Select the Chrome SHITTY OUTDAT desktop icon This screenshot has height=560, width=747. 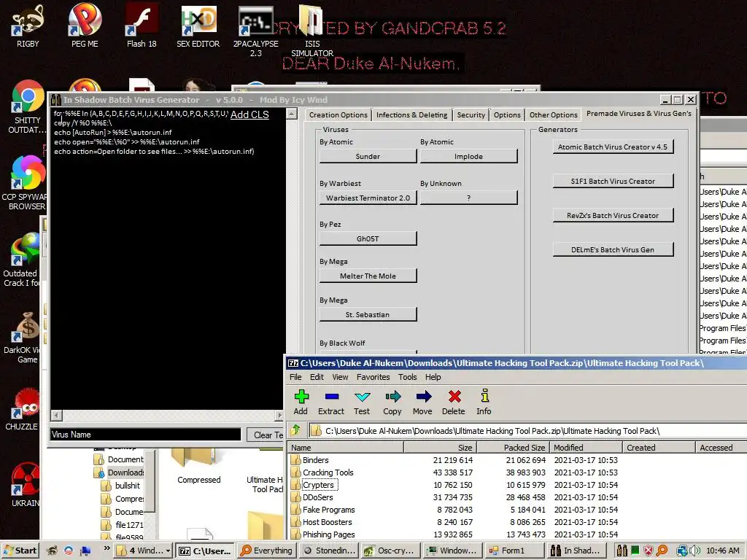tap(28, 107)
